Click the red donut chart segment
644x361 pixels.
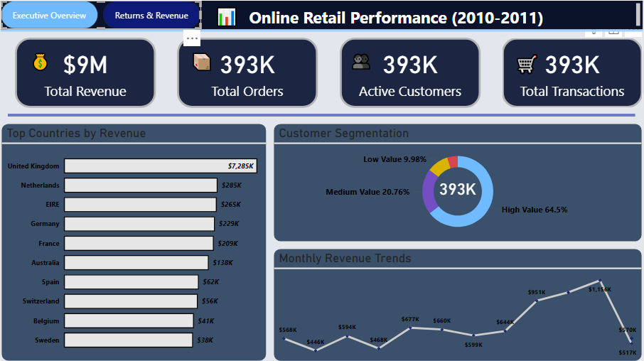coord(453,162)
